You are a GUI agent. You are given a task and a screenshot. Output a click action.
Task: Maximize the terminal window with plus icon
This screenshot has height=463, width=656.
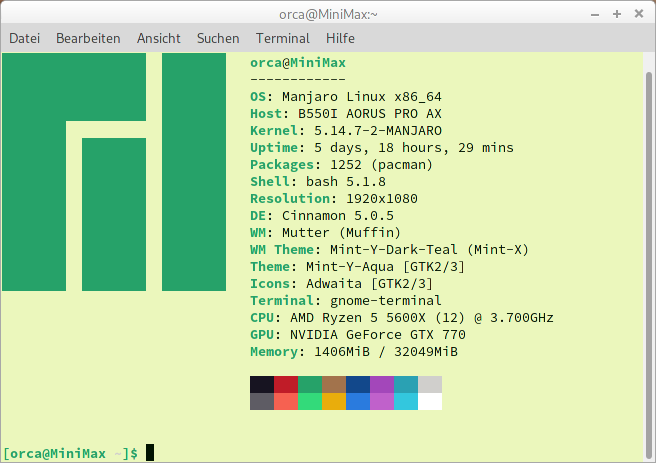pyautogui.click(x=617, y=14)
